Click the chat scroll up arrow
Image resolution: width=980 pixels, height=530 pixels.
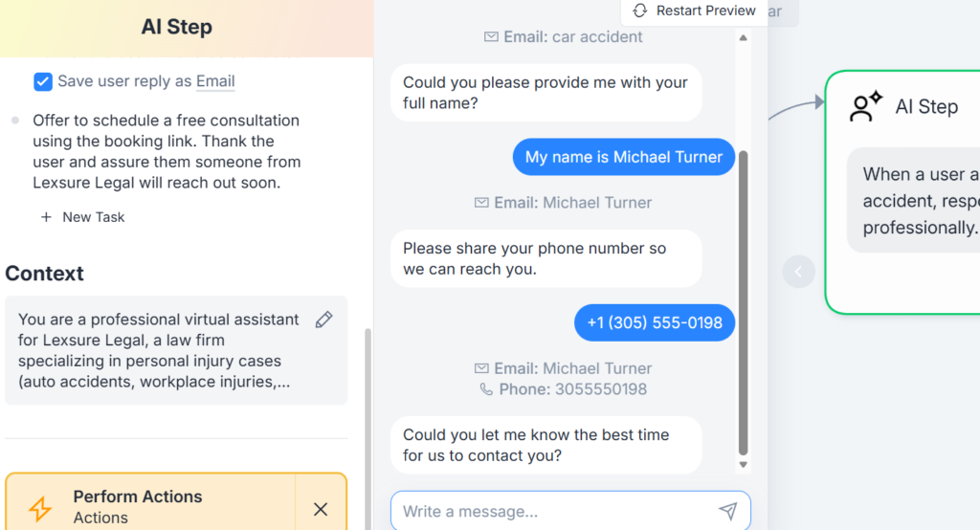coord(743,38)
